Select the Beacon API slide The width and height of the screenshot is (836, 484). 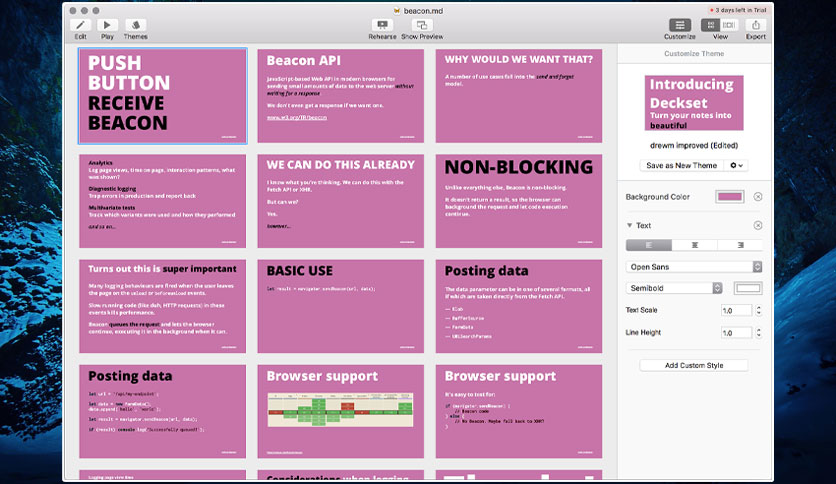pyautogui.click(x=341, y=96)
